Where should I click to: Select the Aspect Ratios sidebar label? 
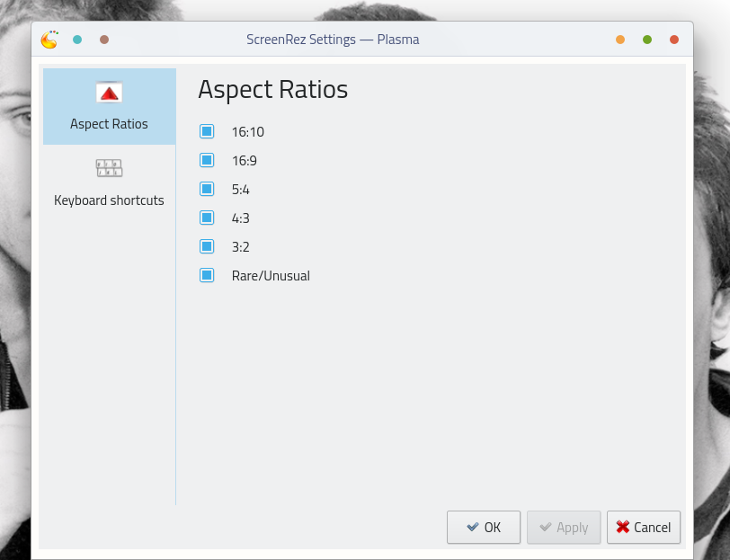[x=109, y=124]
